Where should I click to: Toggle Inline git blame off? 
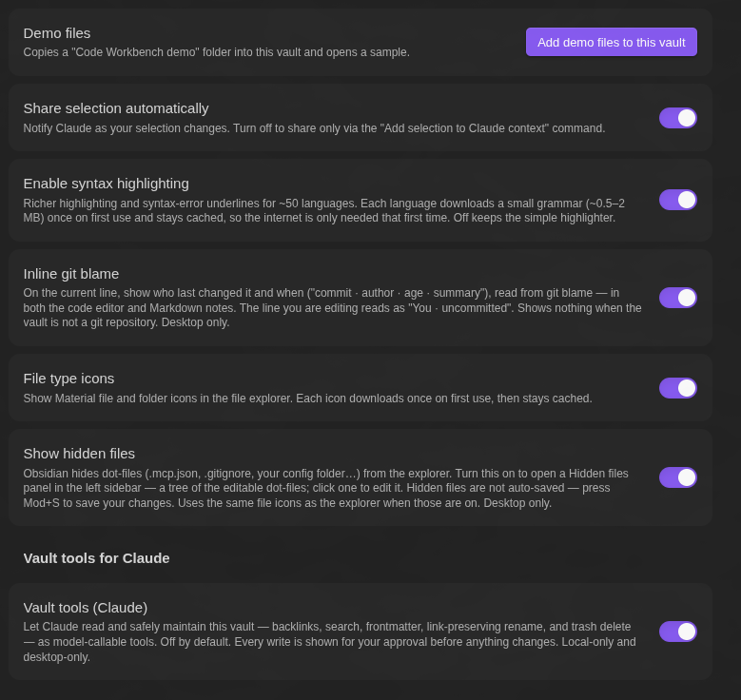tap(677, 298)
